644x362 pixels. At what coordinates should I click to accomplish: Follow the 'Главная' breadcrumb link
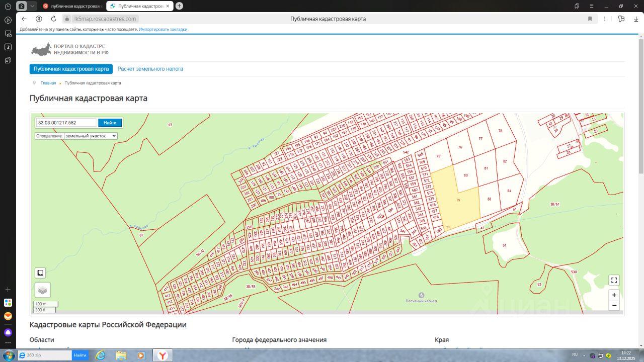click(x=48, y=83)
